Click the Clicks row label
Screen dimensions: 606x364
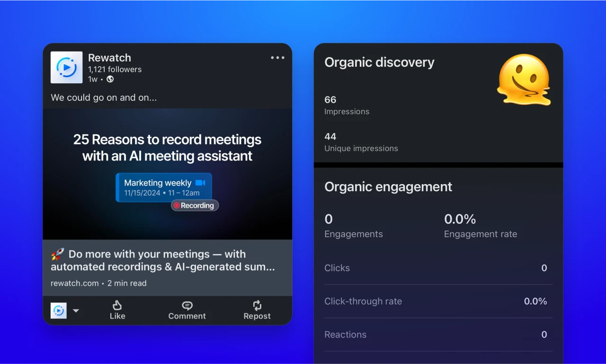[x=337, y=268]
